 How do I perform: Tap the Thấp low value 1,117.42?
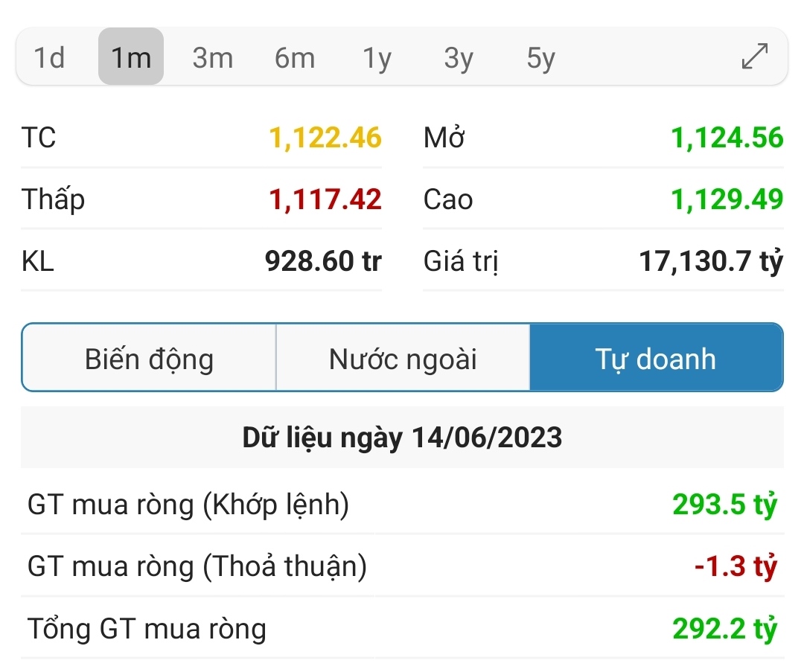pos(325,199)
